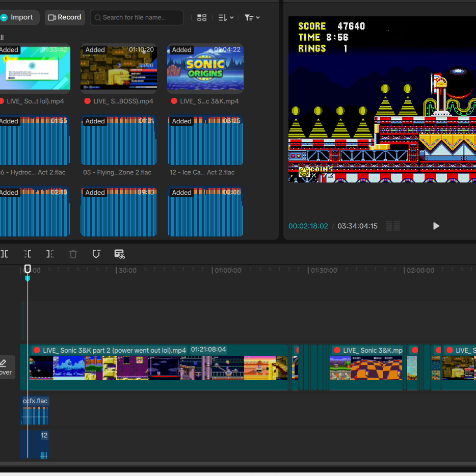Click the Import button
476x476 pixels.
point(19,17)
